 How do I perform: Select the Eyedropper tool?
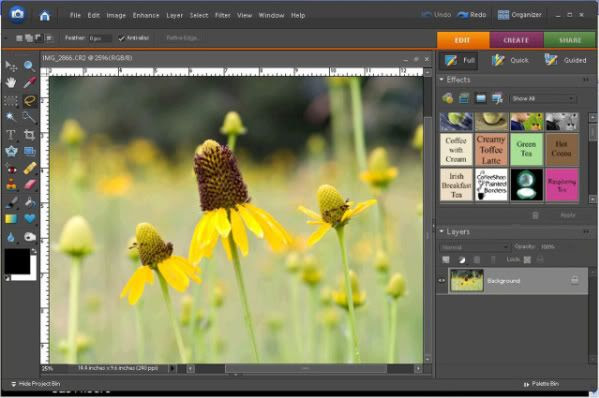coord(29,82)
